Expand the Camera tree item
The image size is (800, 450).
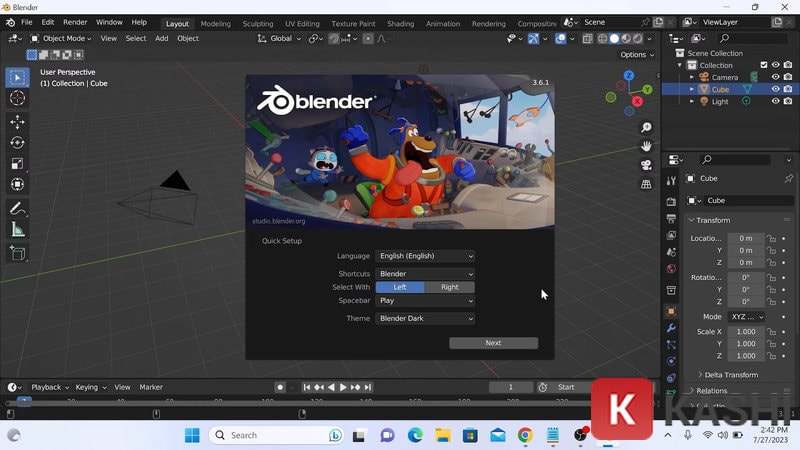click(692, 77)
